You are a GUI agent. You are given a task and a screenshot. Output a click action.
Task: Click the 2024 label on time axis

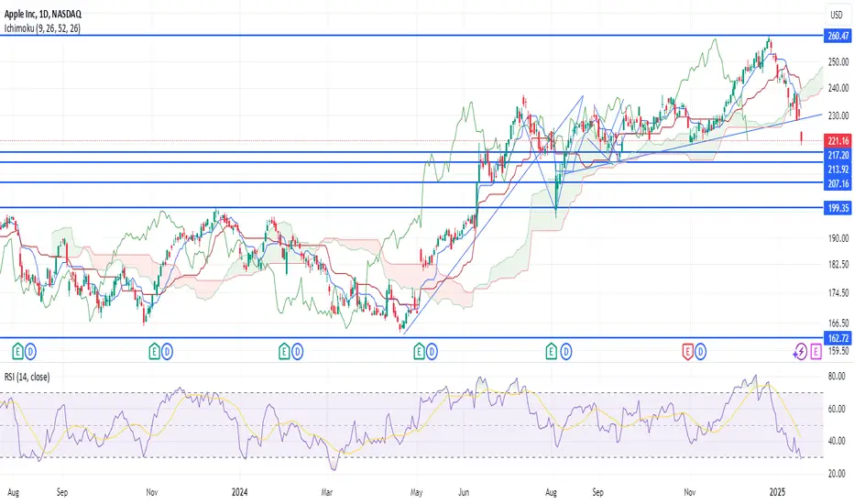pyautogui.click(x=240, y=492)
